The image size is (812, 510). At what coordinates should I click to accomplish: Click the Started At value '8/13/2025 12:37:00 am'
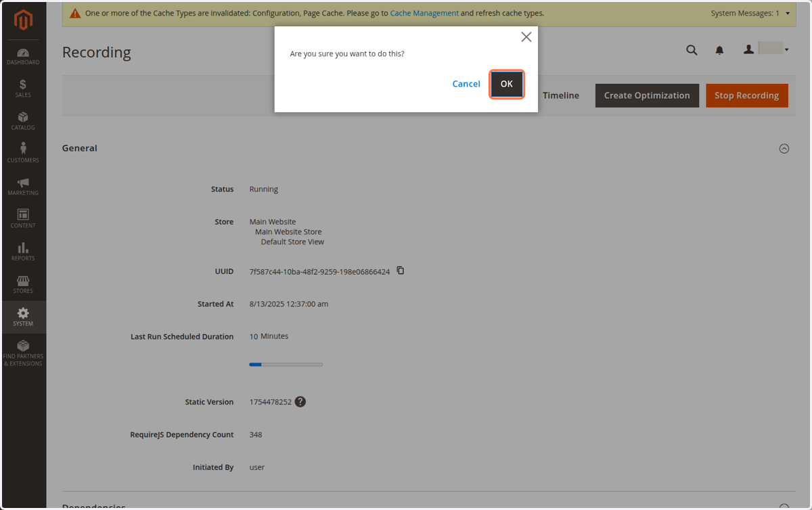[x=289, y=304]
